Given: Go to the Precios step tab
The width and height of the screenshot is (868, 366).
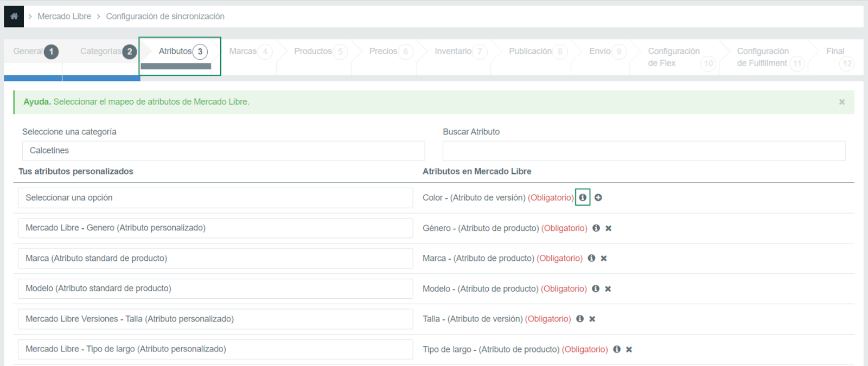Looking at the screenshot, I should click(x=391, y=52).
